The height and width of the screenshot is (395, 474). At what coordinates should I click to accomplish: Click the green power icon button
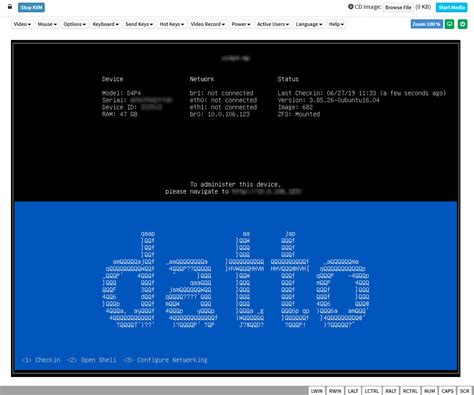click(462, 24)
